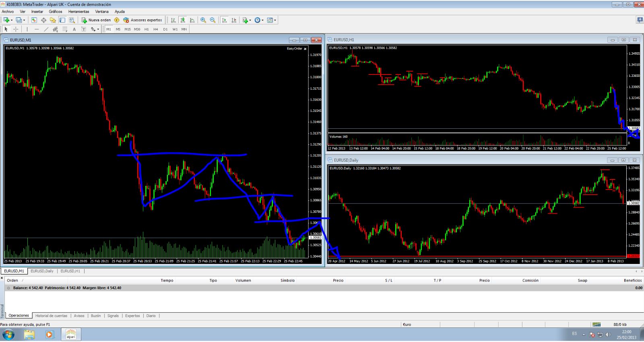
Task: Pick the trendline drawing tool
Action: point(46,29)
